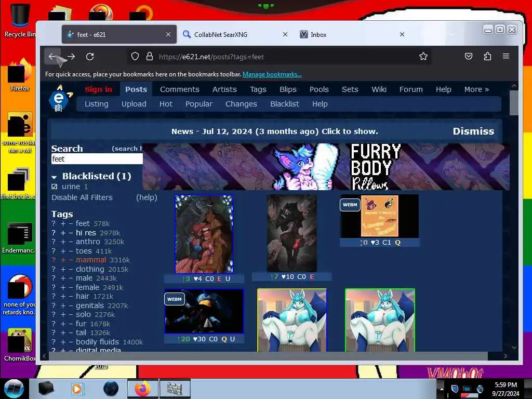
Task: Expand the 'More »' site menu
Action: tap(476, 89)
